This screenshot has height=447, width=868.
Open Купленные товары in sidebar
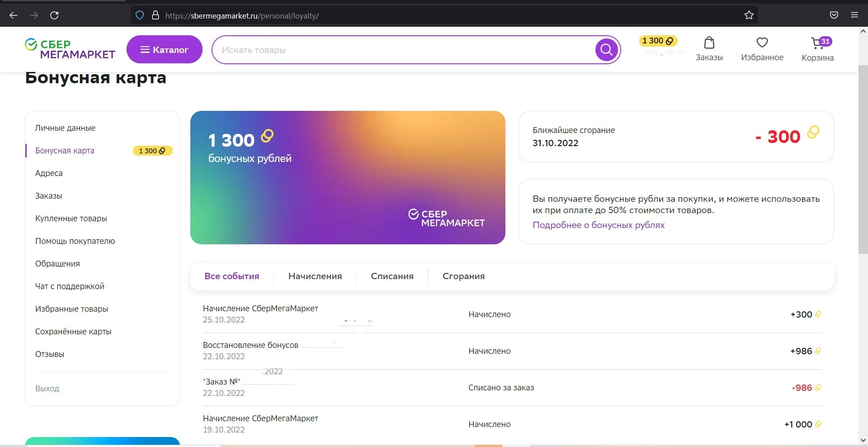point(71,219)
